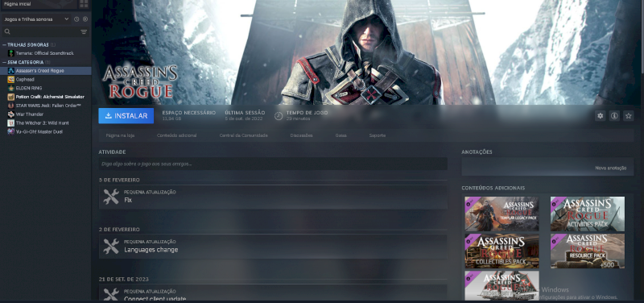Open Jogos e Trilhas sonoras dropdown
The image size is (644, 303).
[36, 19]
